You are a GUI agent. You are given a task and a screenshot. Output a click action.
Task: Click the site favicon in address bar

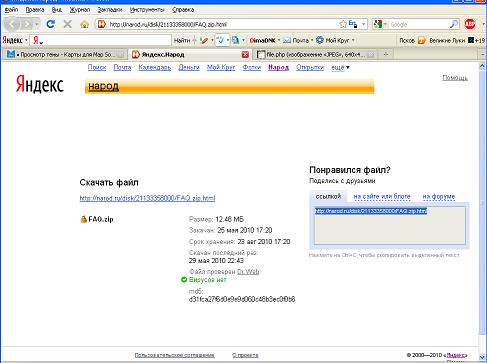(102, 24)
